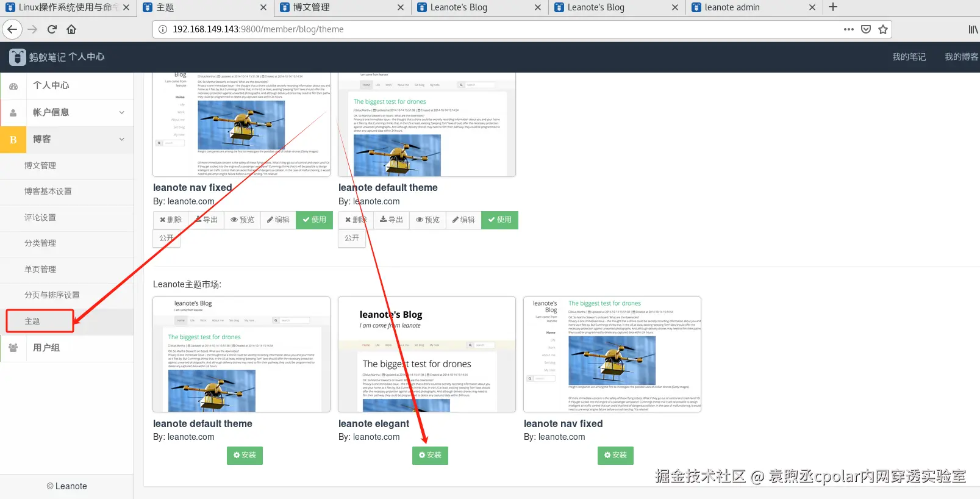
Task: Reload the current page
Action: pyautogui.click(x=52, y=29)
